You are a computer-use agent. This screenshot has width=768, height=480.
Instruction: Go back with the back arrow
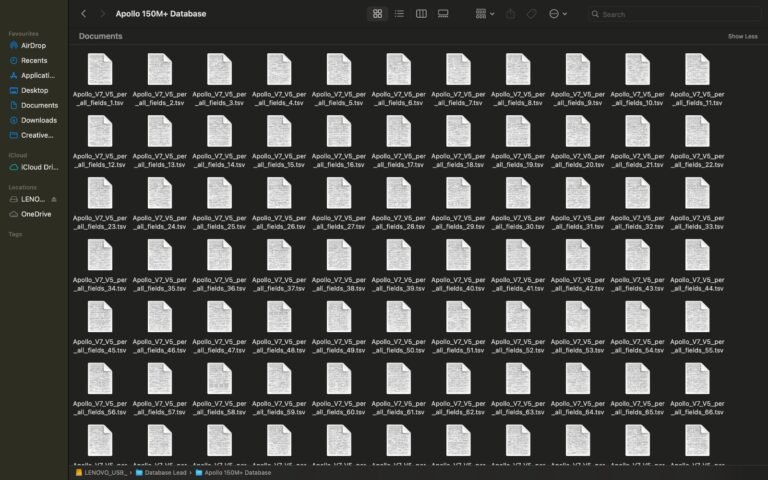[83, 14]
